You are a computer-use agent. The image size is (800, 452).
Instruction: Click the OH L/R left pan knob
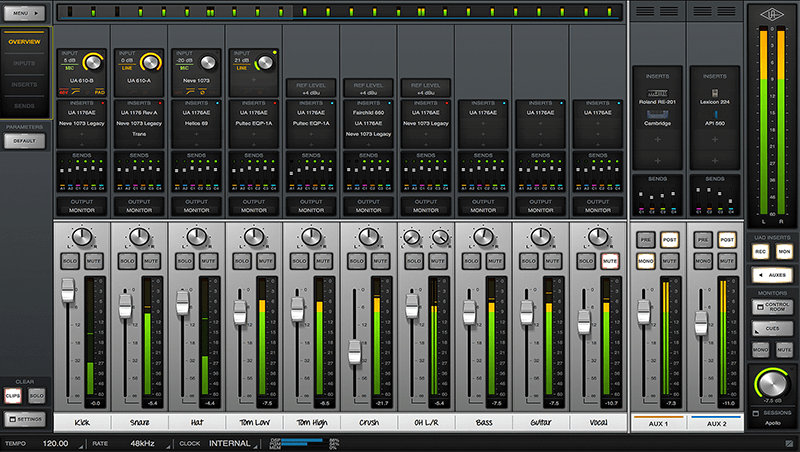(x=412, y=237)
